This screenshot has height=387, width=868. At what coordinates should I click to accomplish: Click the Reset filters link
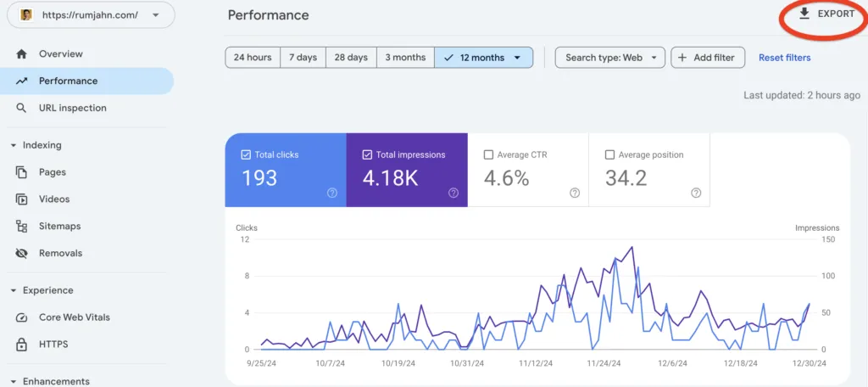point(784,58)
